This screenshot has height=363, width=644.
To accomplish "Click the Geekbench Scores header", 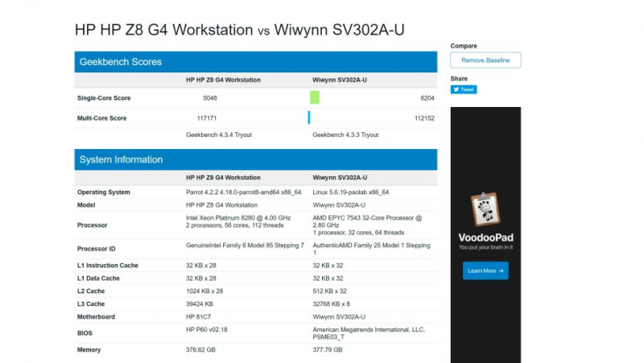I will [x=255, y=62].
